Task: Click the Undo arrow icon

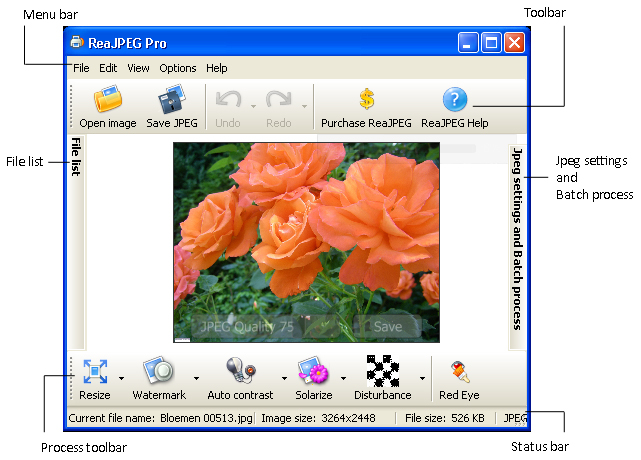Action: pyautogui.click(x=228, y=99)
